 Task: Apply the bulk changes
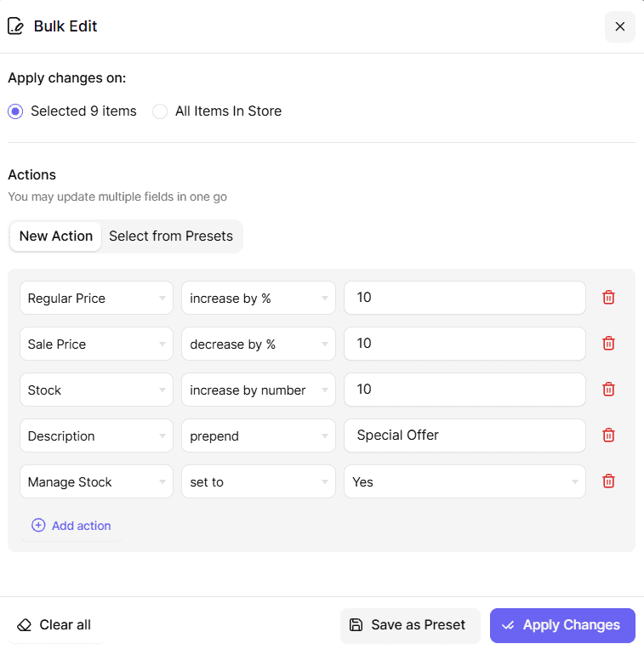point(562,625)
